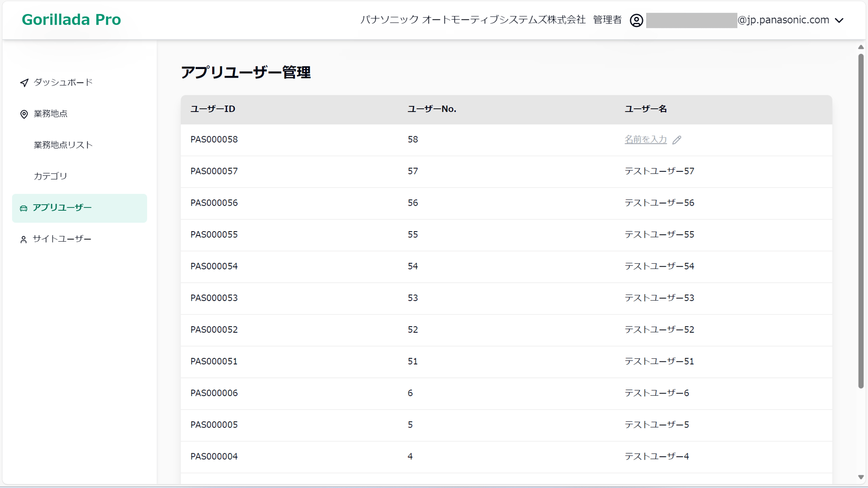Click the アプリユーザー管理 page heading
This screenshot has width=868, height=488.
246,72
